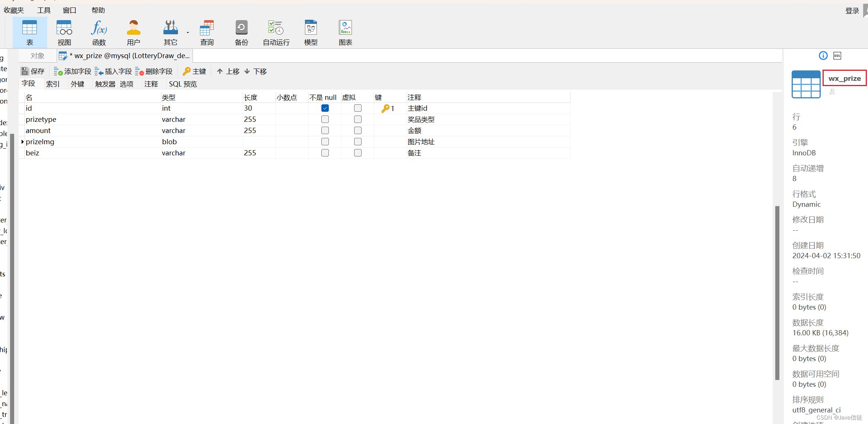
Task: Enable 不是 null for prizetype field
Action: click(x=325, y=119)
